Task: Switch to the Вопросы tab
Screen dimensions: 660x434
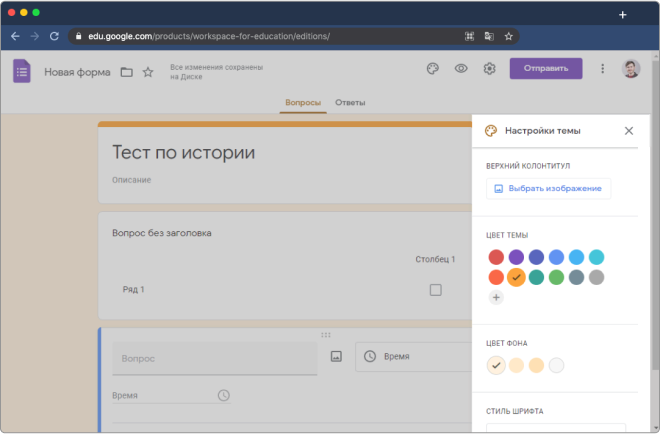Action: (303, 103)
